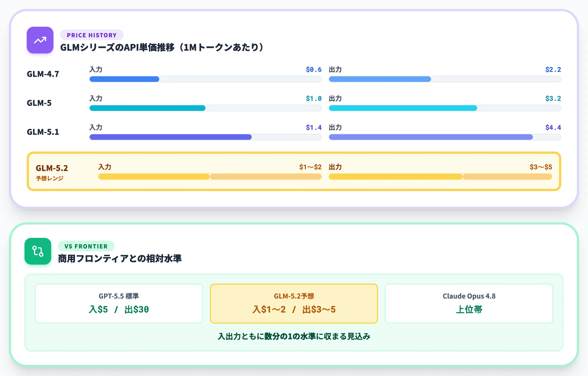Click the GLM-5.2 output range bar

pos(440,177)
